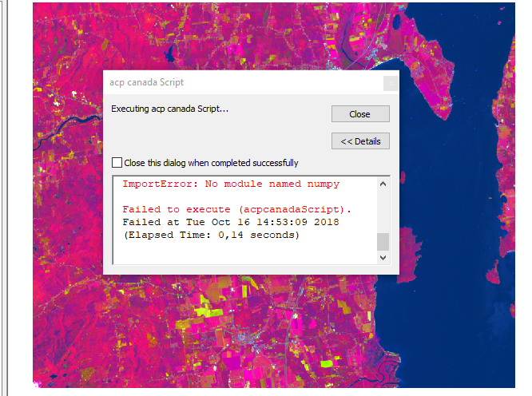Enable 'Close this dialog when completed successfully' checkbox
Screen dimensions: 532x396
click(x=117, y=163)
